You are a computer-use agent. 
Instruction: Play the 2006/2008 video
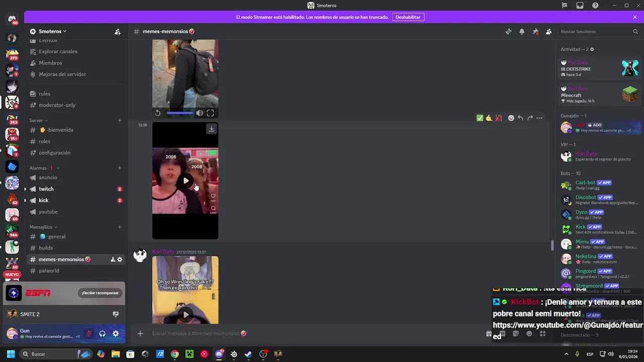pos(186,180)
